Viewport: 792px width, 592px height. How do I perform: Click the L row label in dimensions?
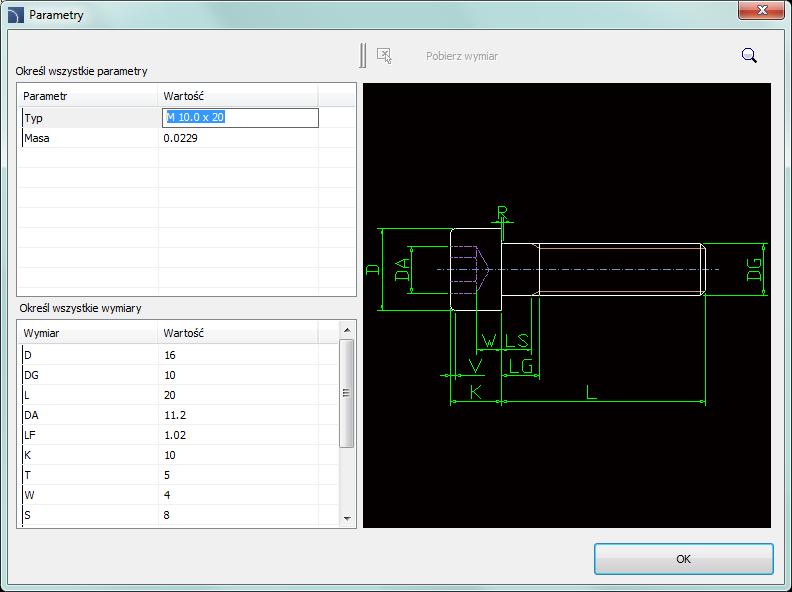[x=27, y=395]
